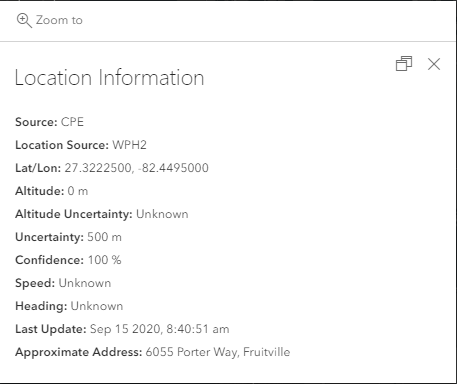Click the 'Lat/Lon:' label
The image size is (457, 384).
click(38, 168)
